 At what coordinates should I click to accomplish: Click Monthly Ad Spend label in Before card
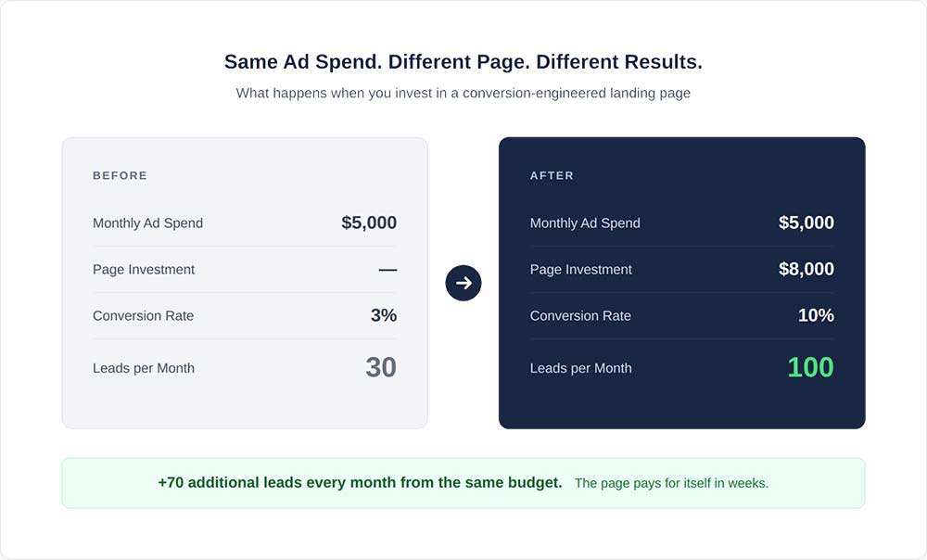pos(147,223)
